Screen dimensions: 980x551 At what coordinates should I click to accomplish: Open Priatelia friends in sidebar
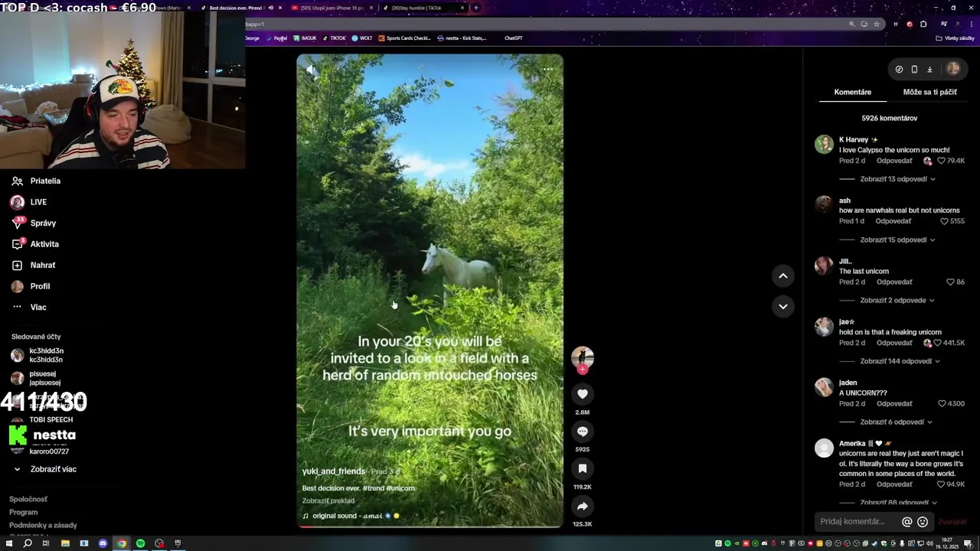36,181
